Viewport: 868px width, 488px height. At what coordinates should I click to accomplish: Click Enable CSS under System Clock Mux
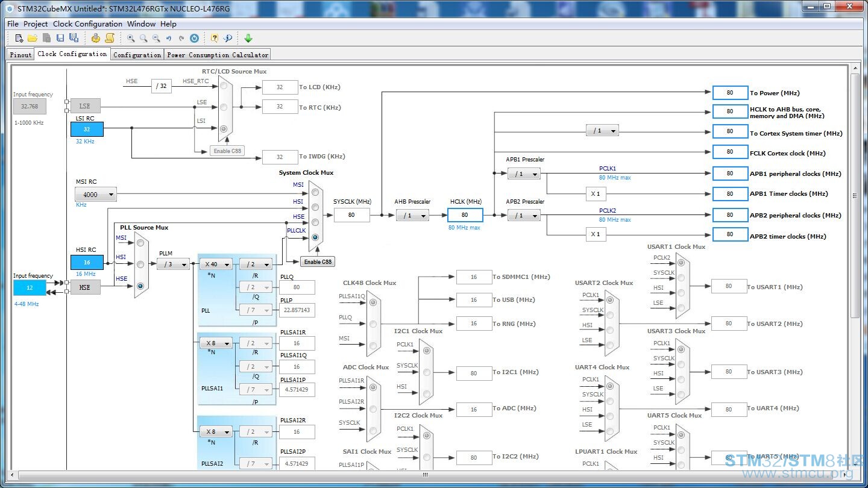[x=318, y=261]
